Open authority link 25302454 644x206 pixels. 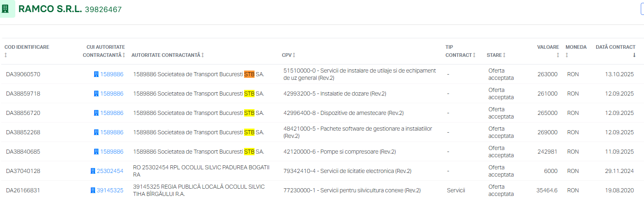[110, 171]
